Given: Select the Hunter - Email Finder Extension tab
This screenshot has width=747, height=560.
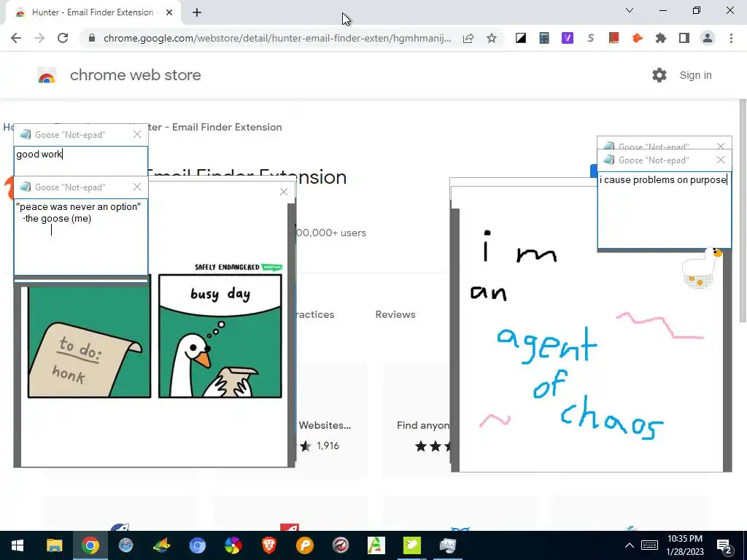Looking at the screenshot, I should (x=93, y=13).
